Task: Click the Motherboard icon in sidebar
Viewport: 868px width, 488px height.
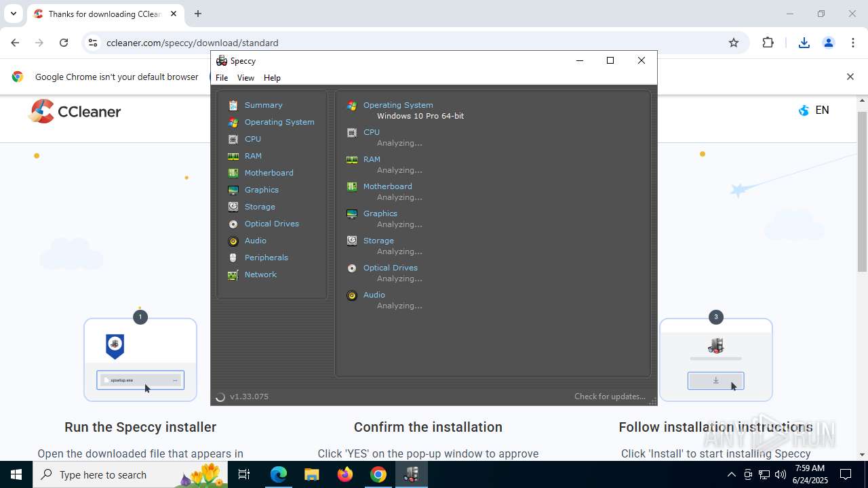Action: click(x=233, y=173)
